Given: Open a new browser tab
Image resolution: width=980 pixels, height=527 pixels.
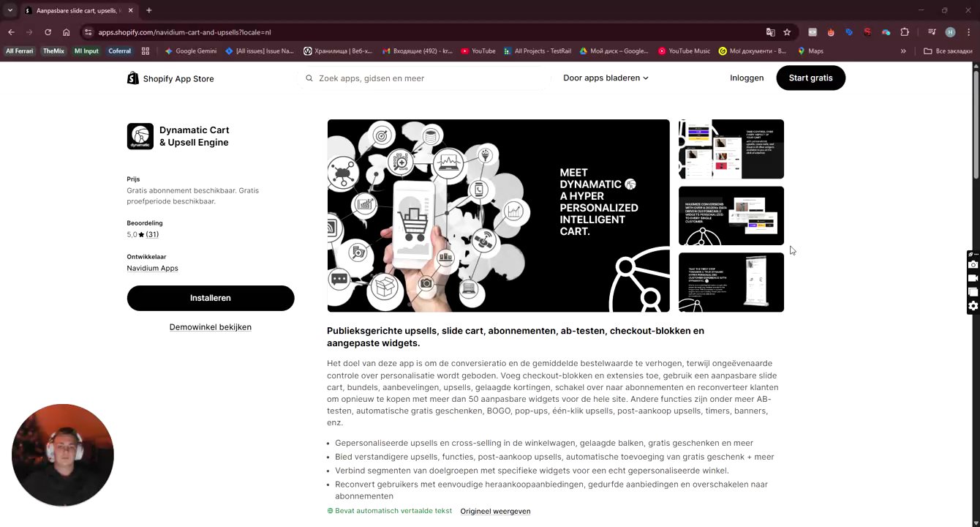Looking at the screenshot, I should click(x=148, y=10).
